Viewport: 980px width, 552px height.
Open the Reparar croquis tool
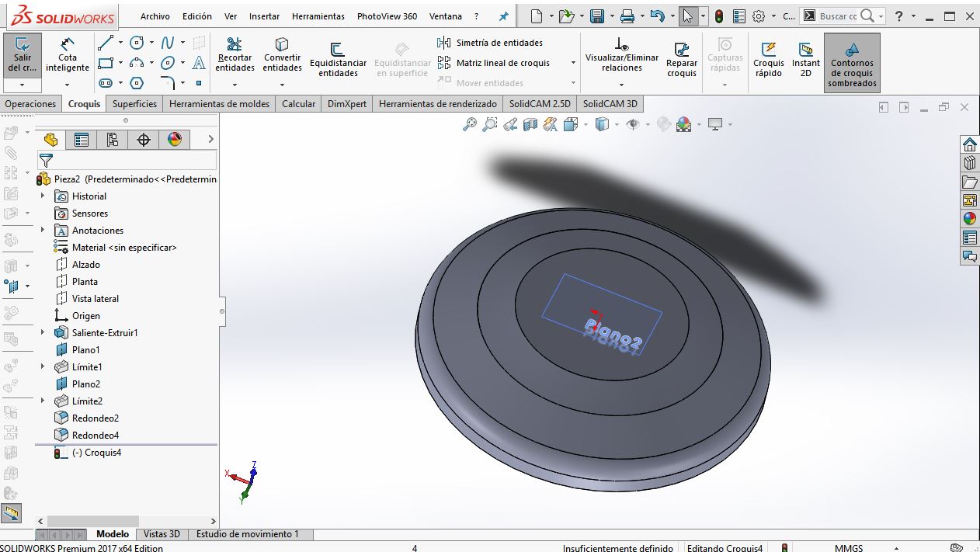coord(681,60)
